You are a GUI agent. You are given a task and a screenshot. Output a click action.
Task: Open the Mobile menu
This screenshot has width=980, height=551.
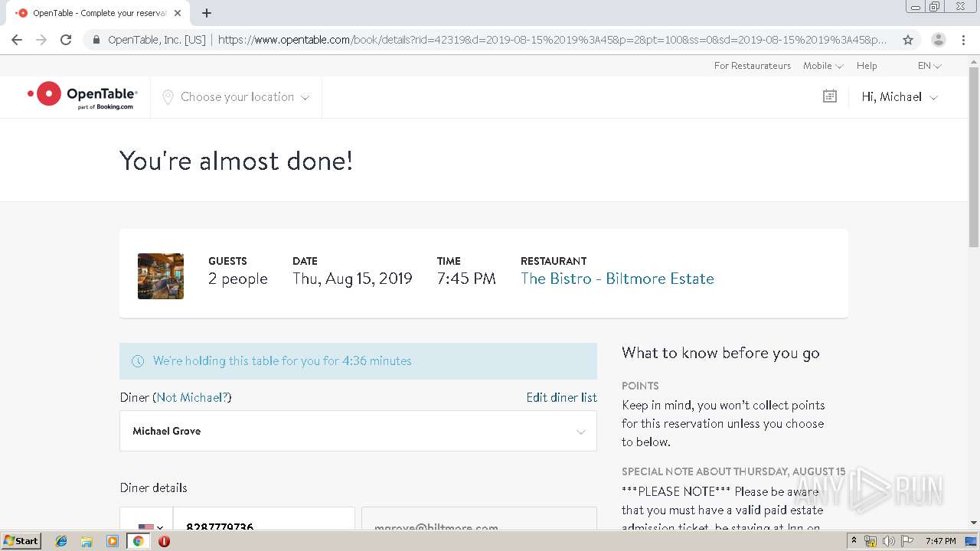click(822, 66)
